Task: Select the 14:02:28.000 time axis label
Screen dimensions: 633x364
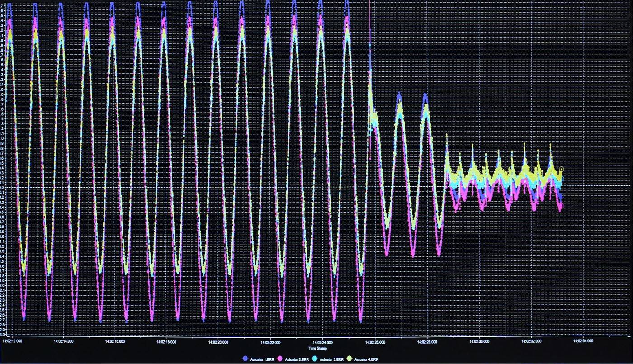Action: (427, 342)
